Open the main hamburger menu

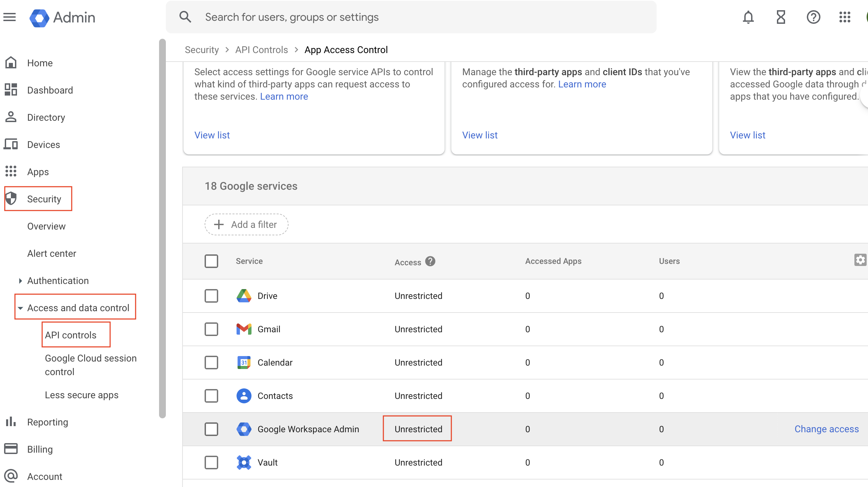pos(10,17)
